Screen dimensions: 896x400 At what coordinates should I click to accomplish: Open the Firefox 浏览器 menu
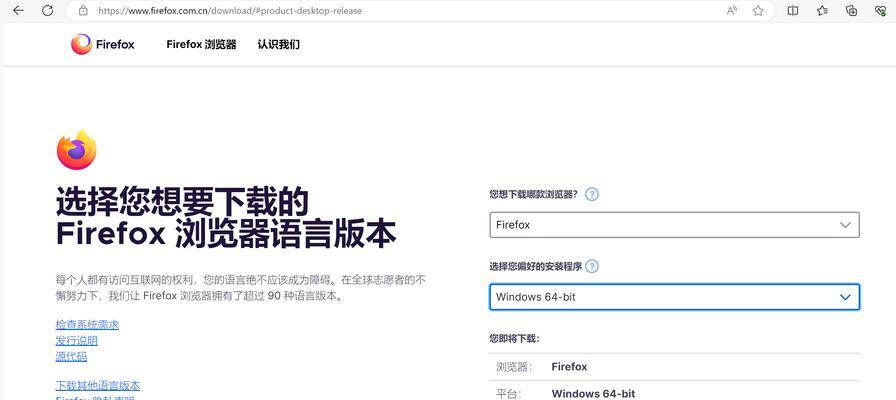pos(201,45)
